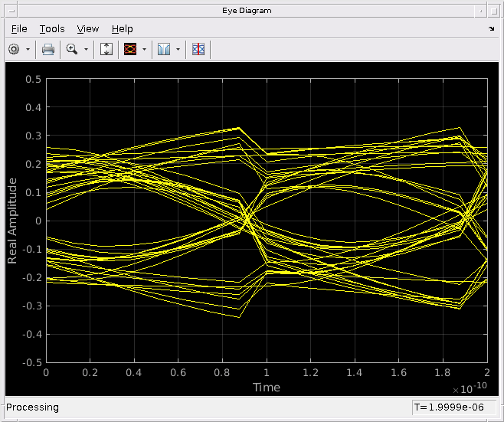Screen dimensions: 504x422
Task: Click the Time x-axis label
Action: coord(267,388)
